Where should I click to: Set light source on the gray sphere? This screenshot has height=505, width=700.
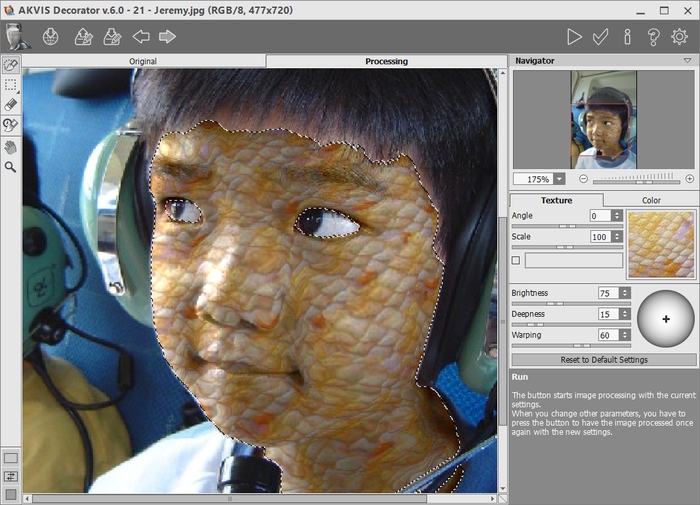pyautogui.click(x=666, y=319)
